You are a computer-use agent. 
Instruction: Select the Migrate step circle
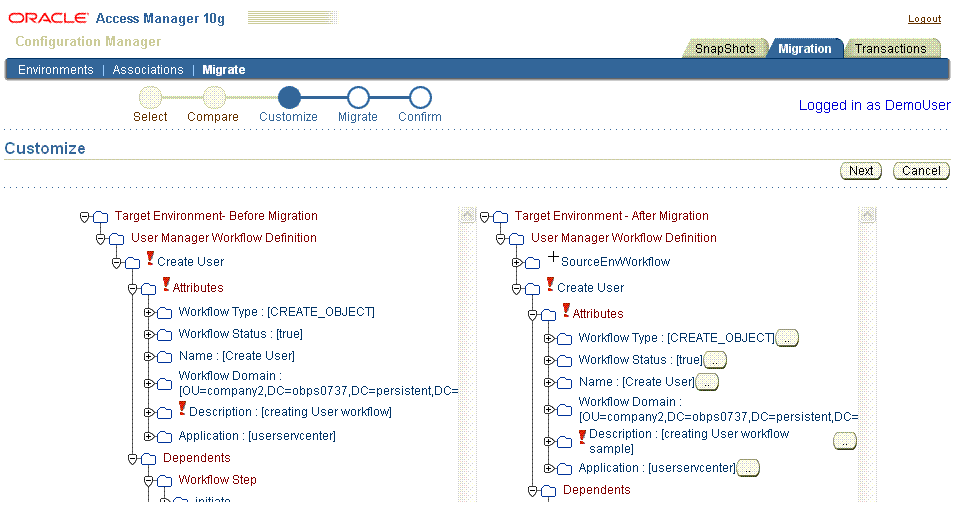point(357,97)
